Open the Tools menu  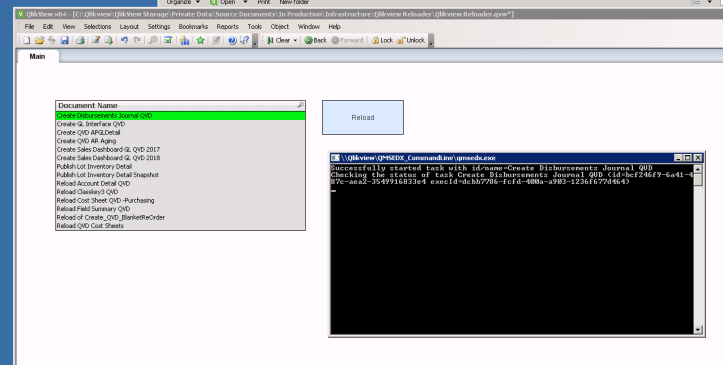pos(255,27)
